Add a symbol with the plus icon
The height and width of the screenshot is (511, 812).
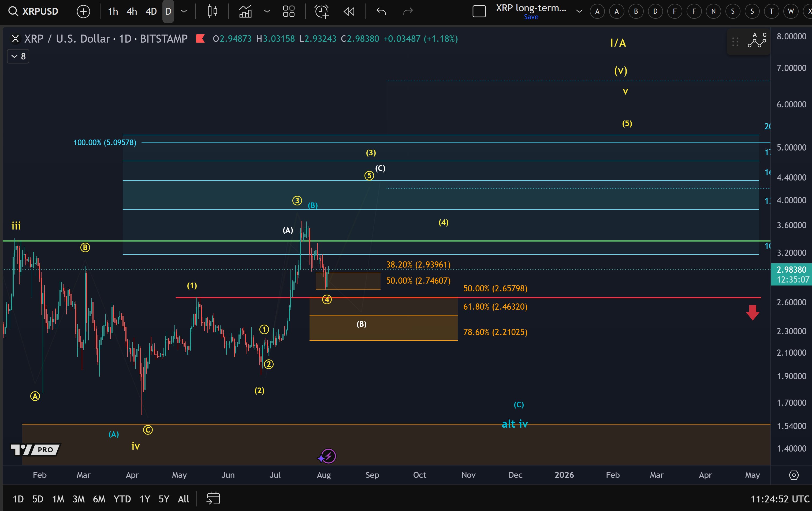(x=83, y=12)
